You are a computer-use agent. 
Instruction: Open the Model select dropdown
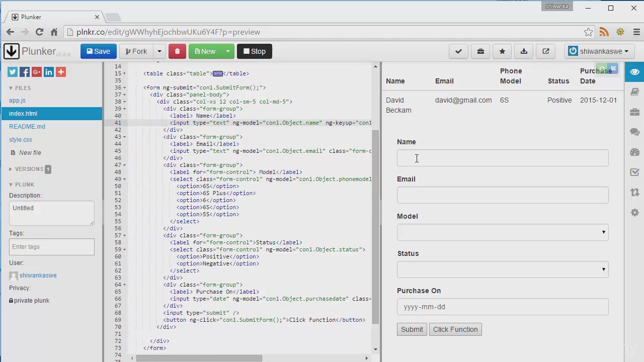pyautogui.click(x=503, y=232)
